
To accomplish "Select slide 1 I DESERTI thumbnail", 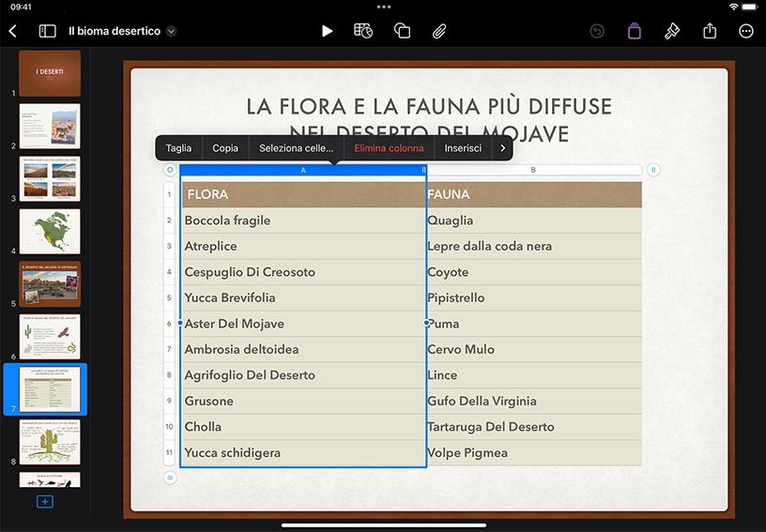I will point(50,74).
